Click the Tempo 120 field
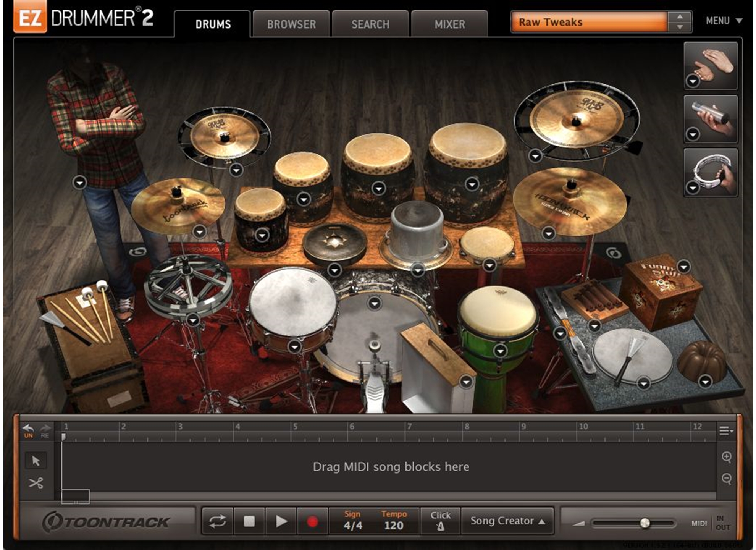The image size is (756, 550). [394, 525]
